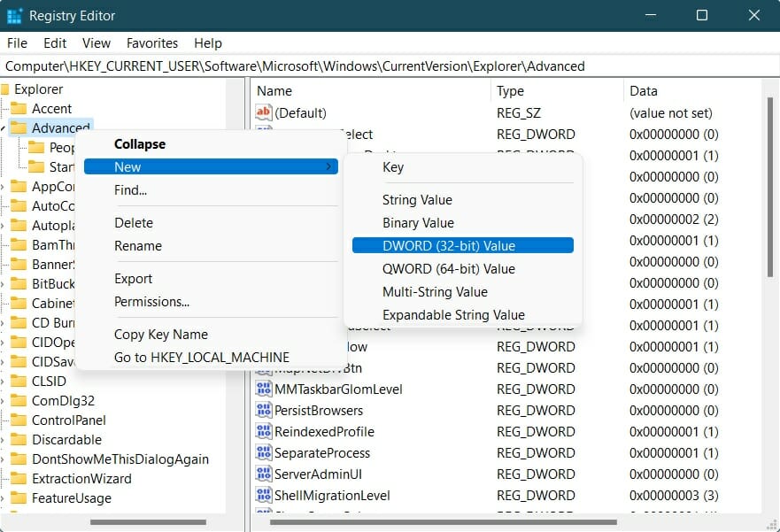Open the New submenu arrow
Viewport: 780px width, 532px height.
pos(328,166)
